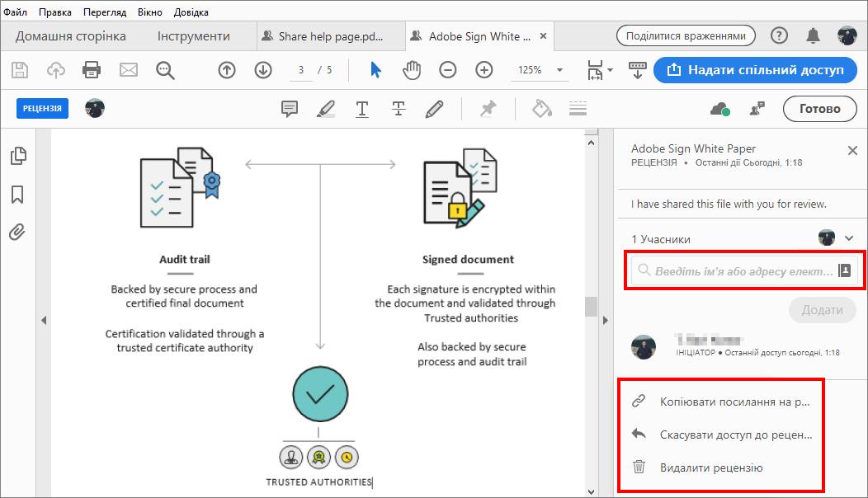The height and width of the screenshot is (498, 868).
Task: Open the Перегляд menu
Action: point(105,12)
